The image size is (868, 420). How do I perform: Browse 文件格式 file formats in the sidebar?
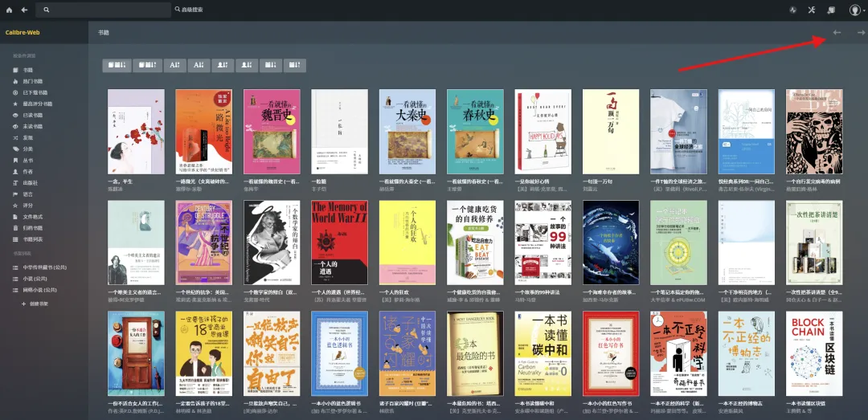click(27, 217)
